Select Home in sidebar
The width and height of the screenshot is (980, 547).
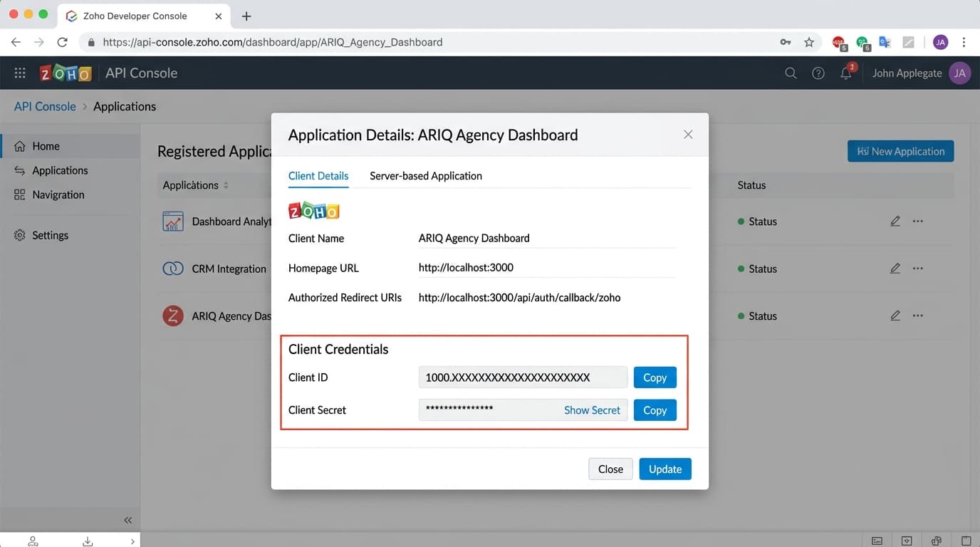tap(70, 146)
